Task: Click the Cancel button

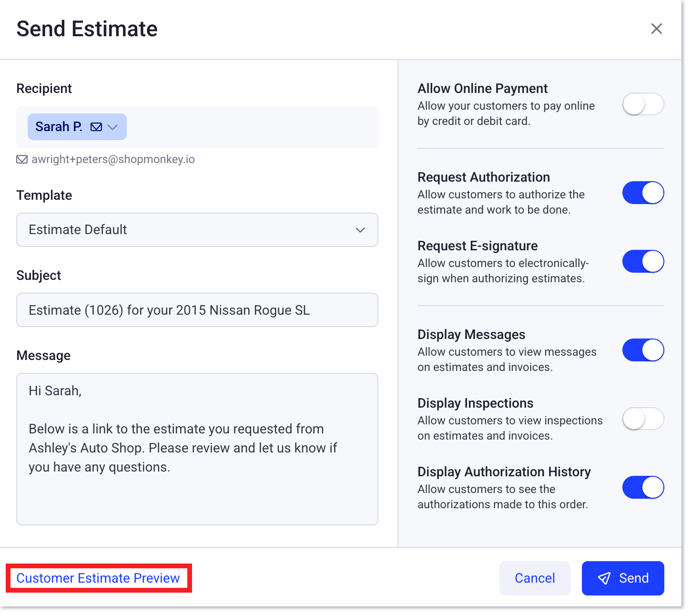Action: coord(535,578)
